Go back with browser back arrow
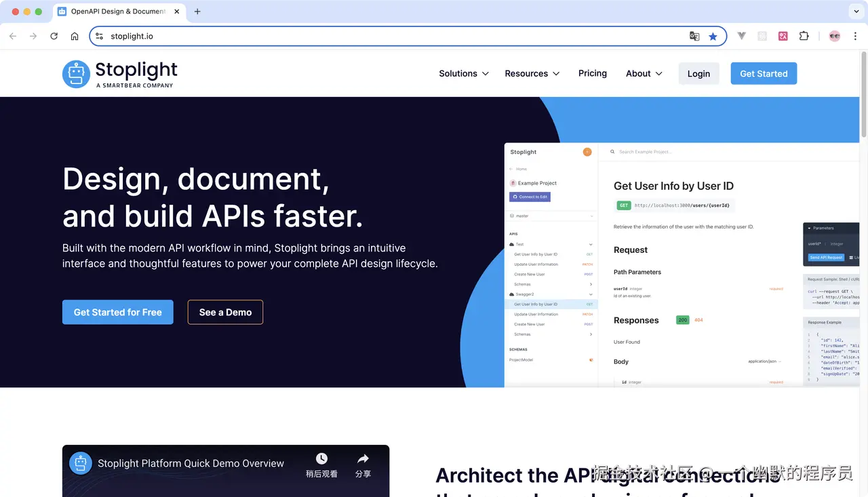Viewport: 868px width, 497px height. 13,36
